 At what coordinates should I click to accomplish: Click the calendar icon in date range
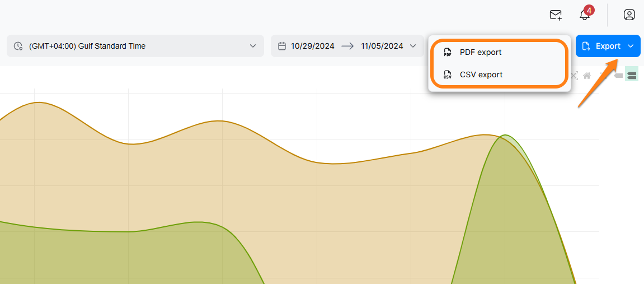coord(282,46)
